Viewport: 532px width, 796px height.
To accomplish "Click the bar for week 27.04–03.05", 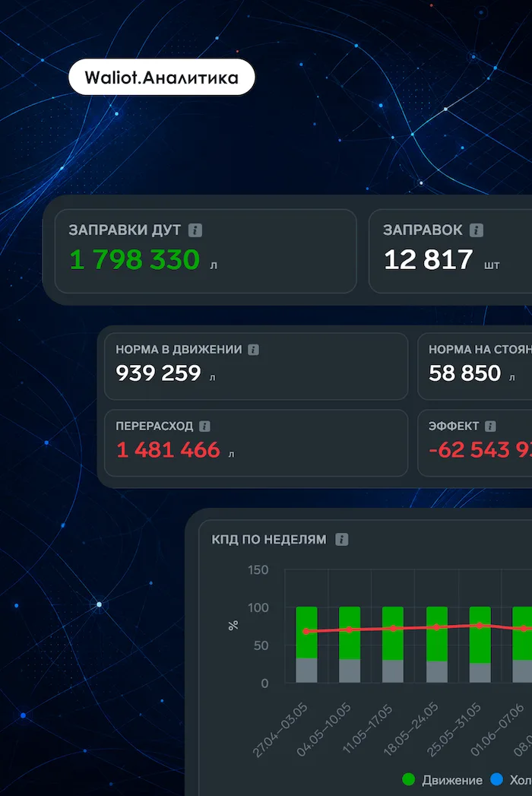I will pos(306,645).
